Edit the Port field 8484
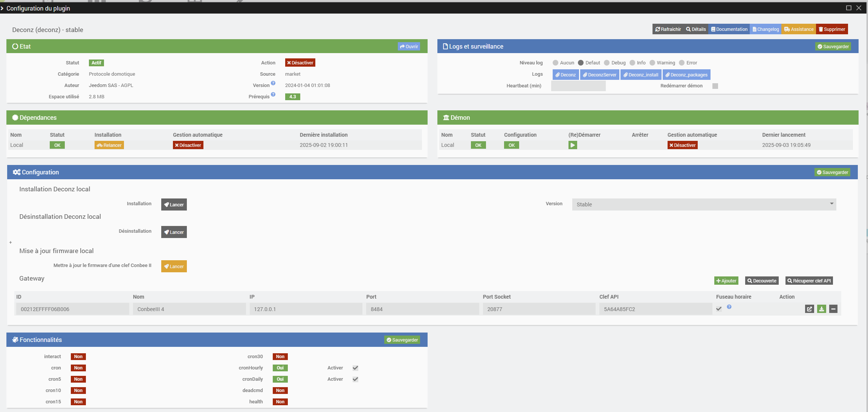The width and height of the screenshot is (868, 412). pos(422,309)
